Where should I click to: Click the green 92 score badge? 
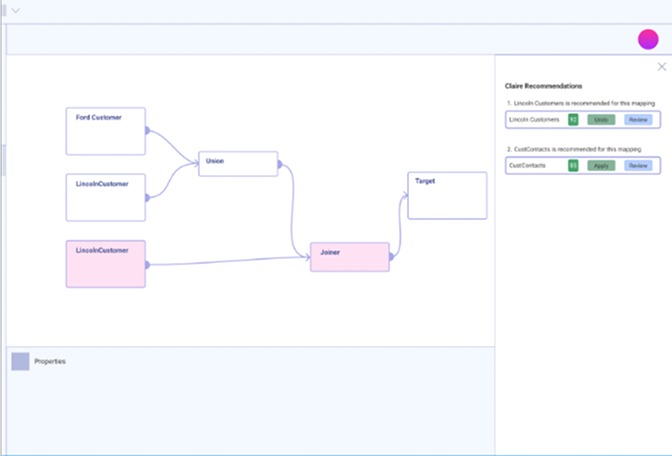click(x=573, y=120)
